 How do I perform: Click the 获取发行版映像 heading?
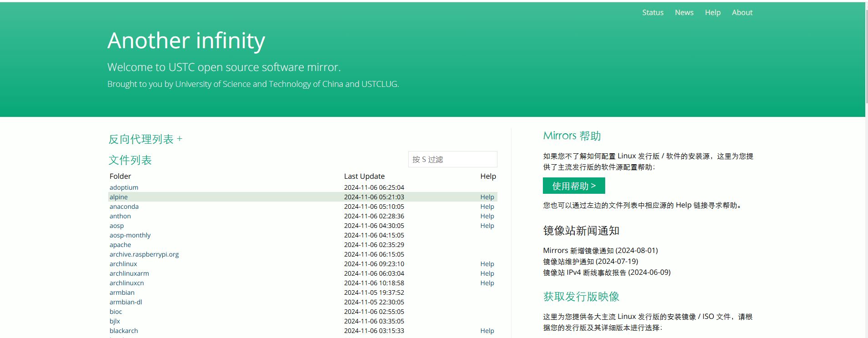coord(581,297)
